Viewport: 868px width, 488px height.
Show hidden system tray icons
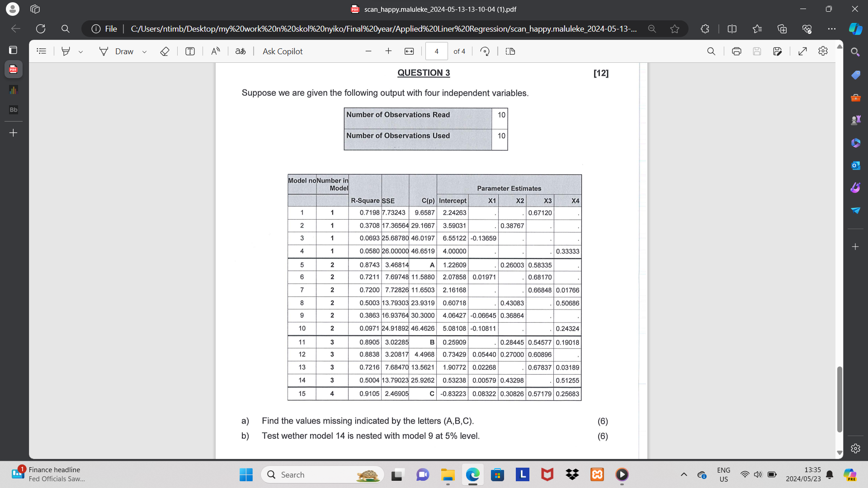coord(684,474)
